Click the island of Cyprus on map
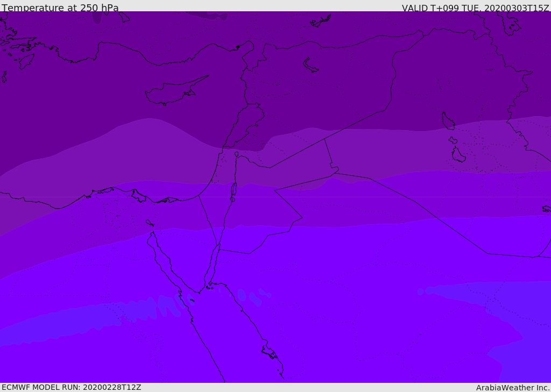 pos(176,91)
